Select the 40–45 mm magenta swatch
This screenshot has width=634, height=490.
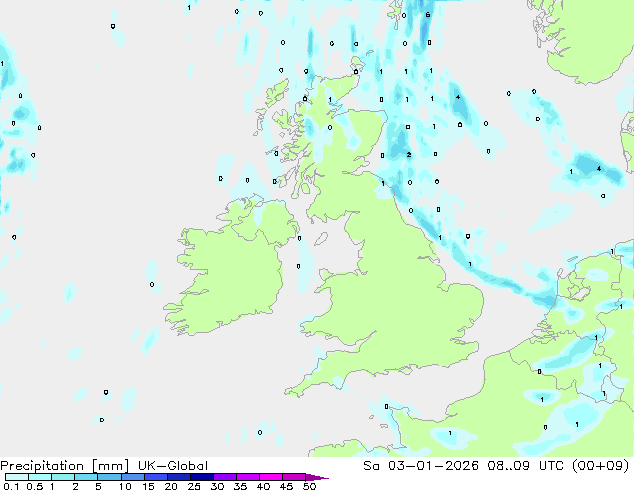pos(271,477)
